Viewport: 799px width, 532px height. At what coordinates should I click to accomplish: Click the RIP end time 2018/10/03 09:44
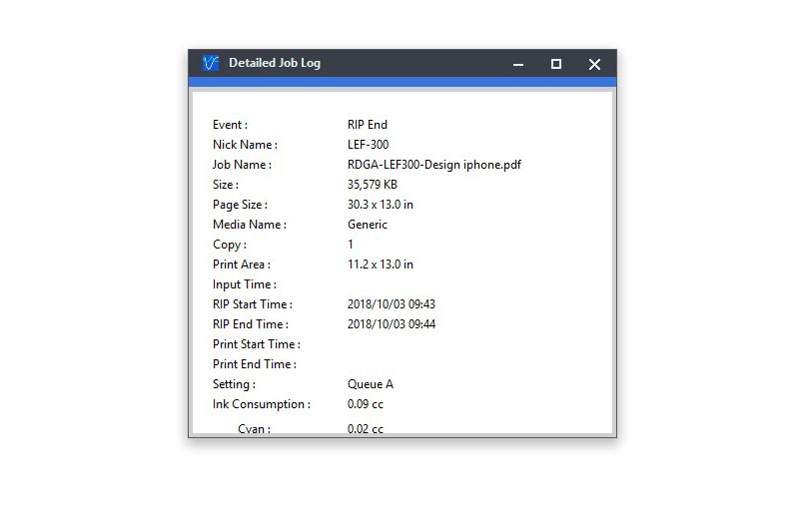[x=391, y=324]
